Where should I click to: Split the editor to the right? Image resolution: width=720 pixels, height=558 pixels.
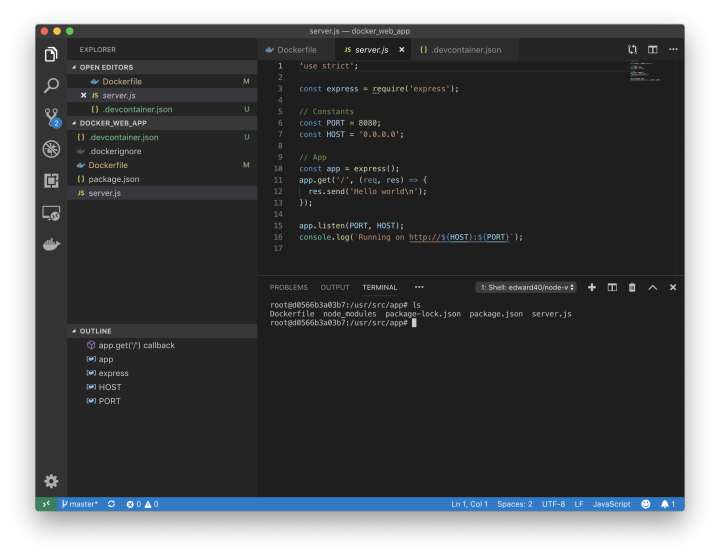coord(652,50)
